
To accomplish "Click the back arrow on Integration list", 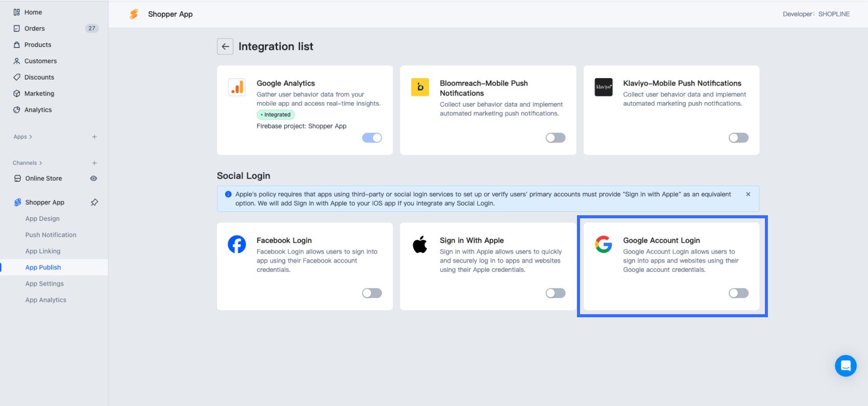I will coord(225,46).
